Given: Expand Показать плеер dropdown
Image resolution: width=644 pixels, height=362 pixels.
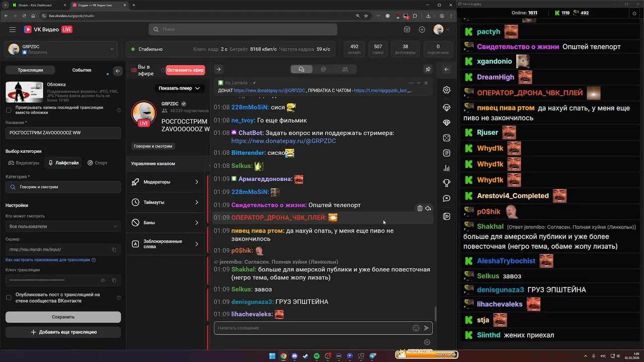Looking at the screenshot, I should point(179,88).
